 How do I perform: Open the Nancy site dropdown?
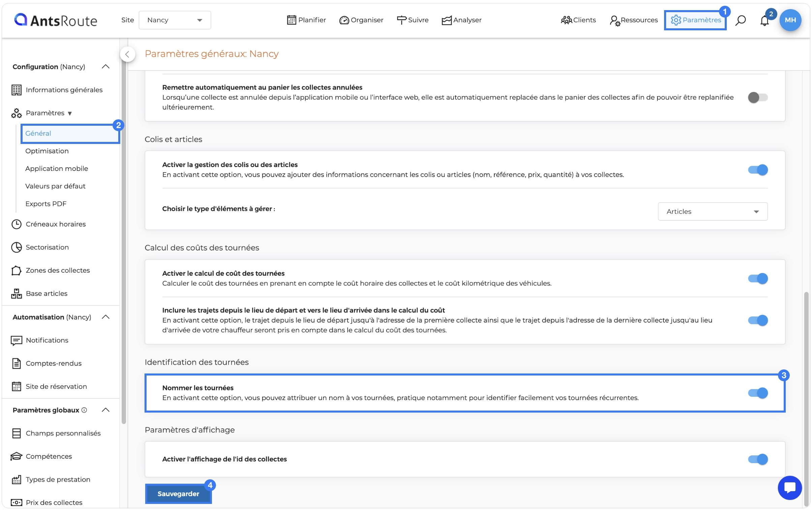(175, 20)
